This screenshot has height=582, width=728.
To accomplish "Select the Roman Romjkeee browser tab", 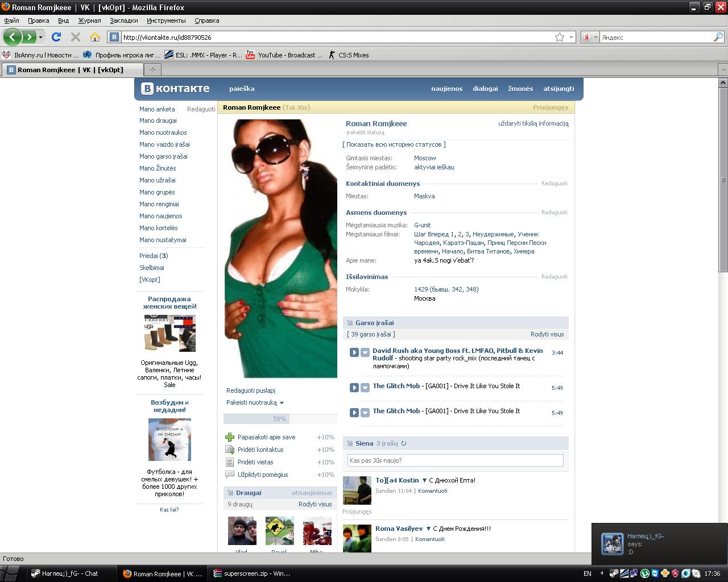I will pos(72,69).
